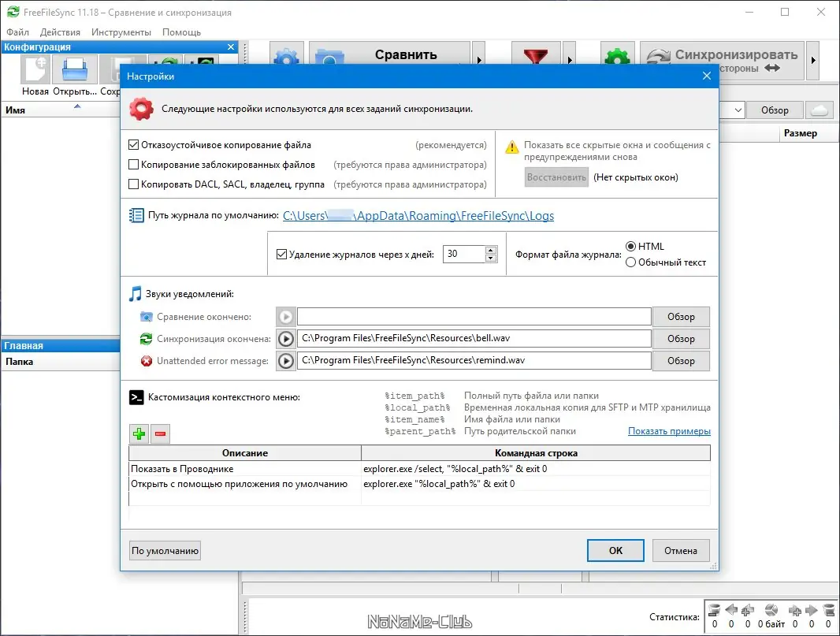Click По умолчанию button

point(165,550)
